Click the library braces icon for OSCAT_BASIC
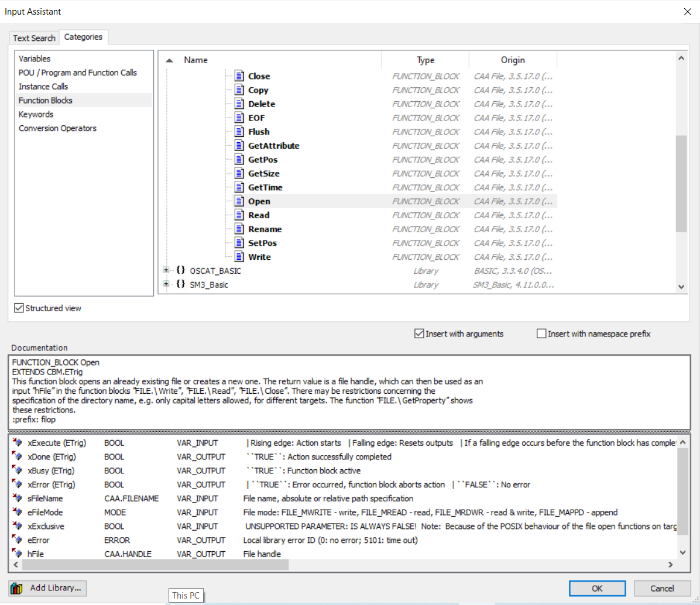Viewport: 700px width, 605px height. pos(181,271)
